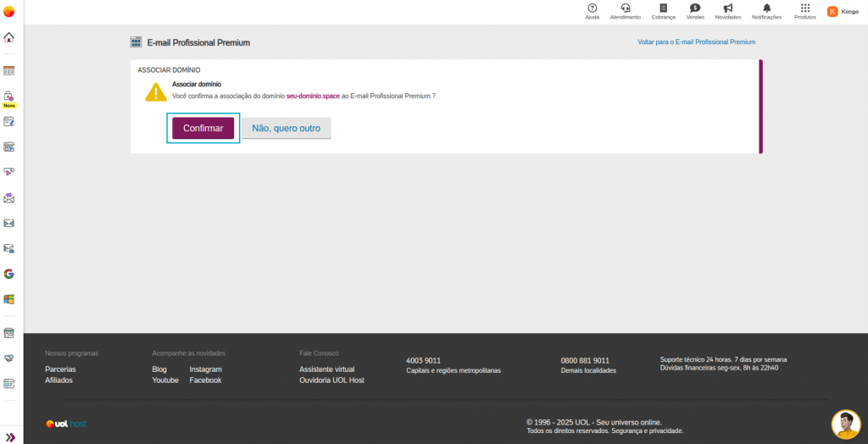The image size is (868, 444).
Task: Open the cursor-click ads icon in sidebar
Action: pos(8,172)
